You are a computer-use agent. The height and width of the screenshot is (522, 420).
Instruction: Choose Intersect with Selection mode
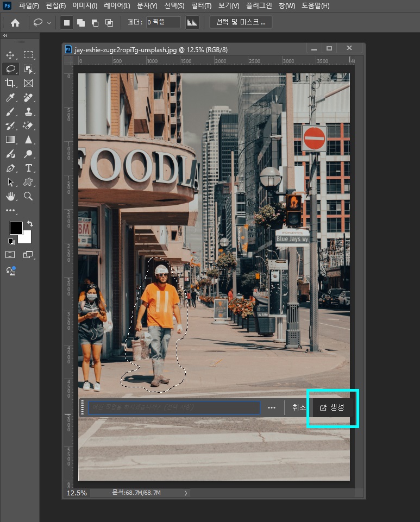point(109,23)
